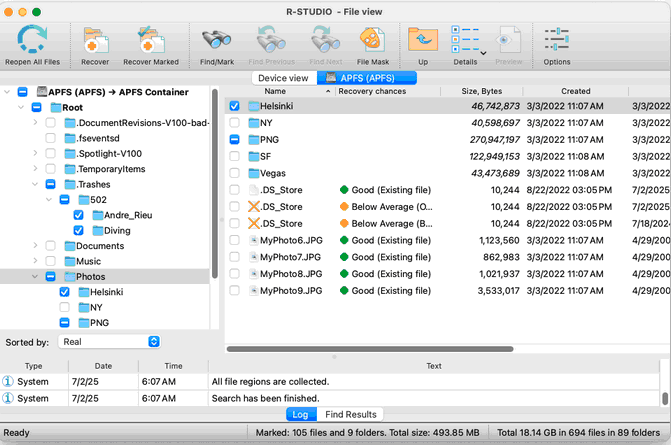
Task: Click the Recover Marked icon
Action: [x=151, y=41]
